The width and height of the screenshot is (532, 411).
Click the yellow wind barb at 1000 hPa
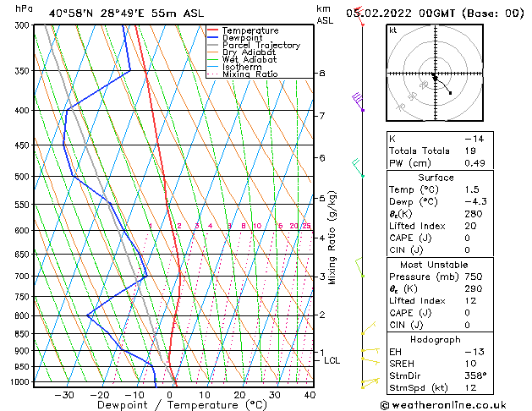pyautogui.click(x=370, y=382)
